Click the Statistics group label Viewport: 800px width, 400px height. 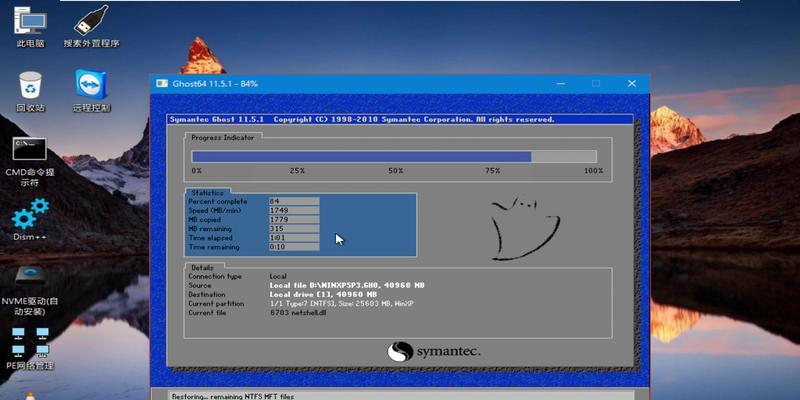(x=207, y=193)
